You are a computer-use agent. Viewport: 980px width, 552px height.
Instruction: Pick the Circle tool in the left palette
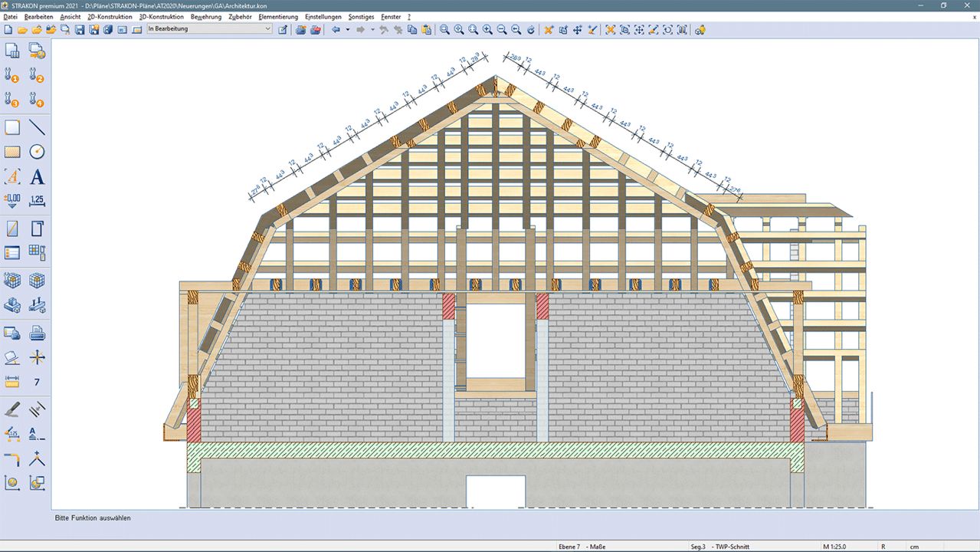(37, 152)
